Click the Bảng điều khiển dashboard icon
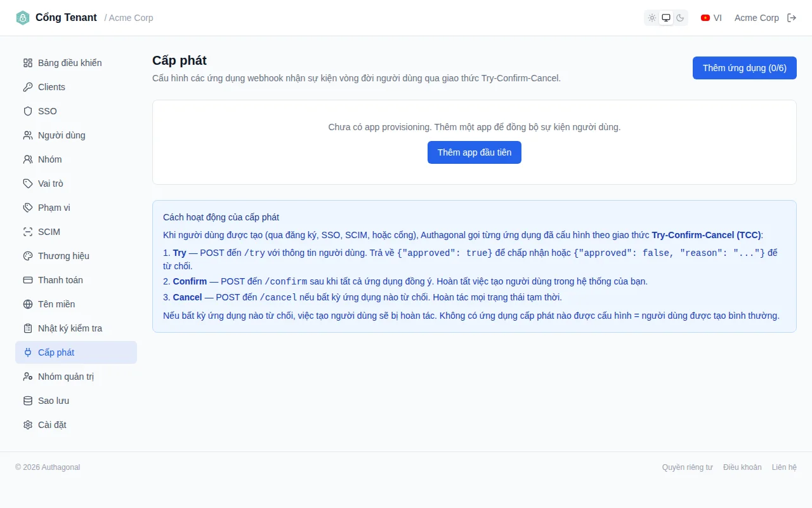The height and width of the screenshot is (508, 812). [x=28, y=63]
